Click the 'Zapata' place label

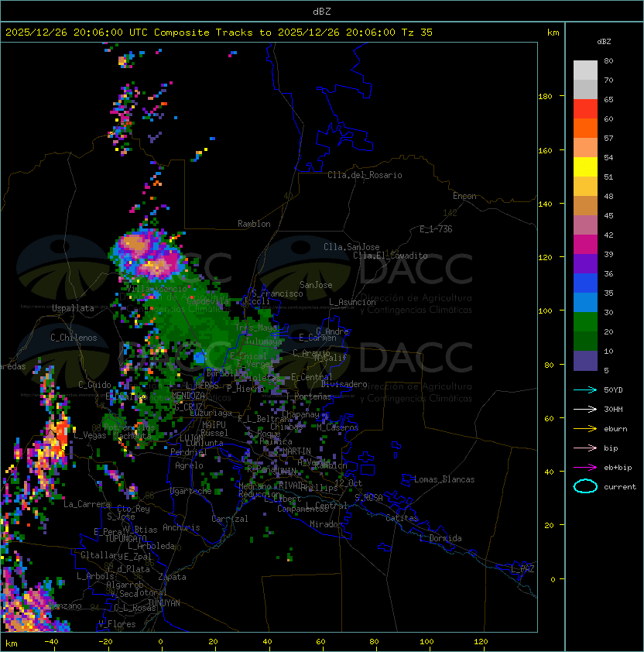point(172,577)
